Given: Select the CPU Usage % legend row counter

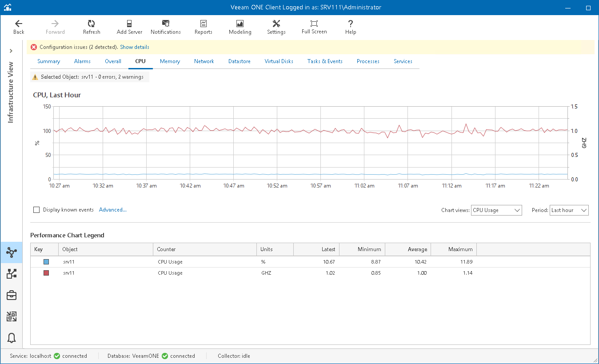Looking at the screenshot, I should coord(170,262).
